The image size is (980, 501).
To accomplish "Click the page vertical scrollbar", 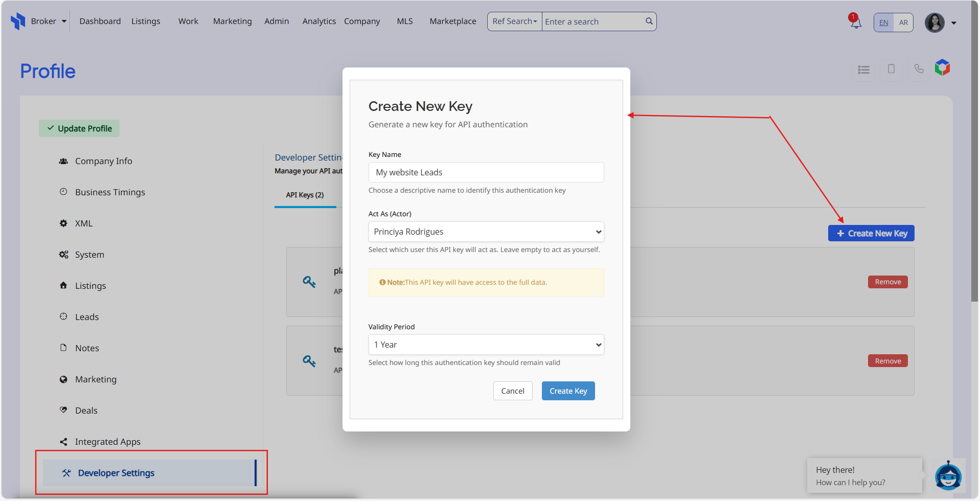I will tap(974, 153).
